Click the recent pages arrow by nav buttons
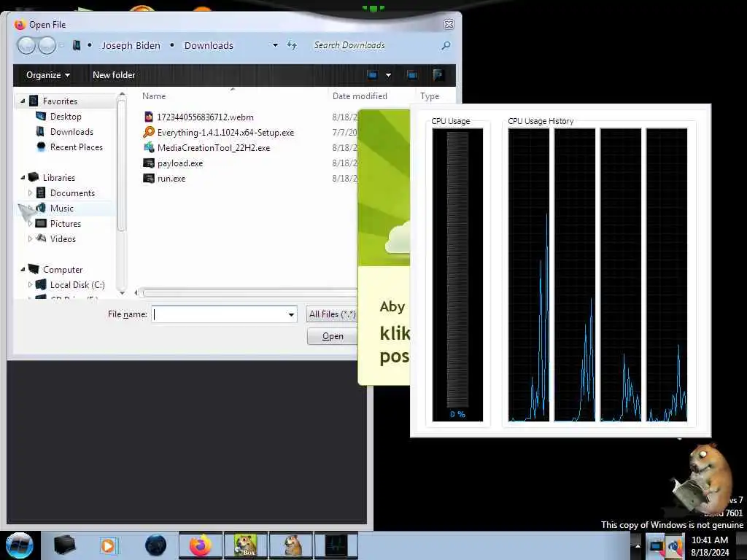Image resolution: width=747 pixels, height=560 pixels. coord(61,46)
